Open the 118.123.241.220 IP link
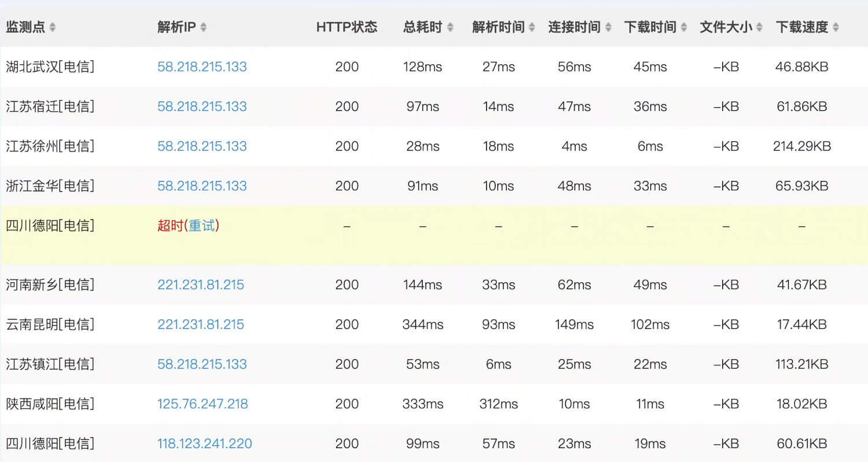868x462 pixels. coord(204,443)
